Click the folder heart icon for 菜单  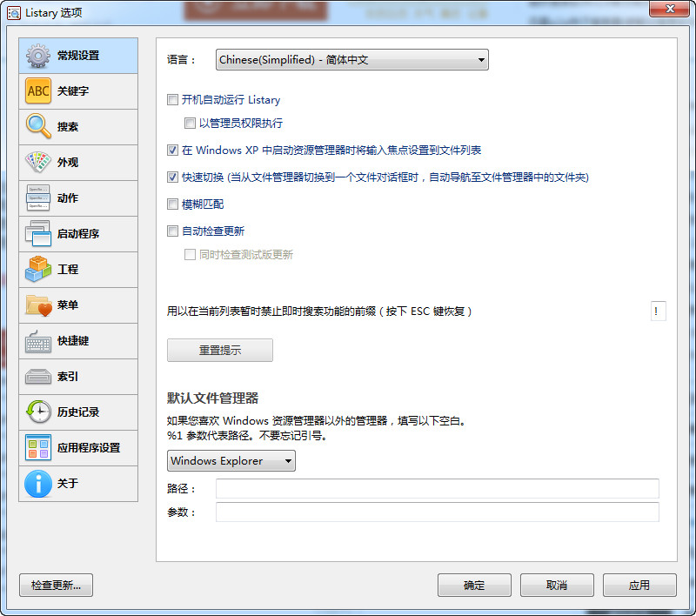tap(38, 305)
